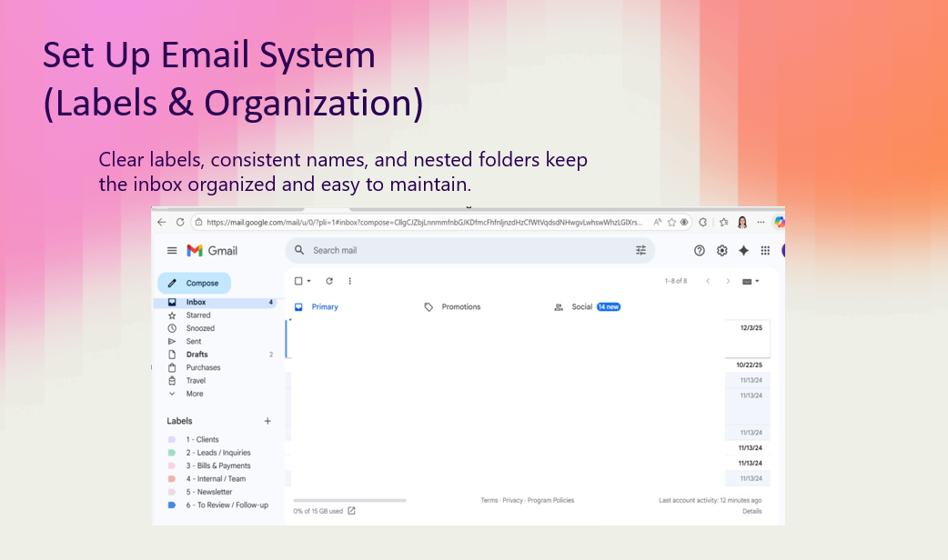Open the select dropdown arrow beside checkbox
Viewport: 948px width, 560px height.
(309, 281)
